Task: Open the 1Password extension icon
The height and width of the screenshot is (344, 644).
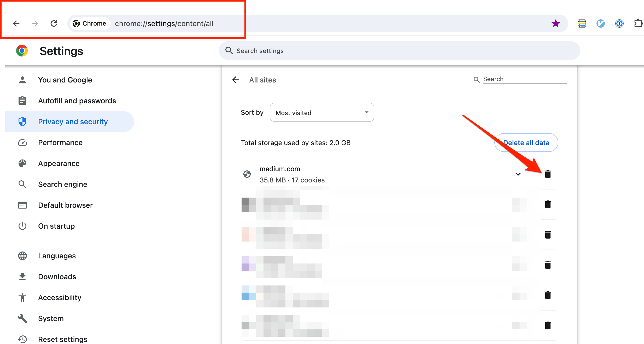Action: click(x=619, y=23)
